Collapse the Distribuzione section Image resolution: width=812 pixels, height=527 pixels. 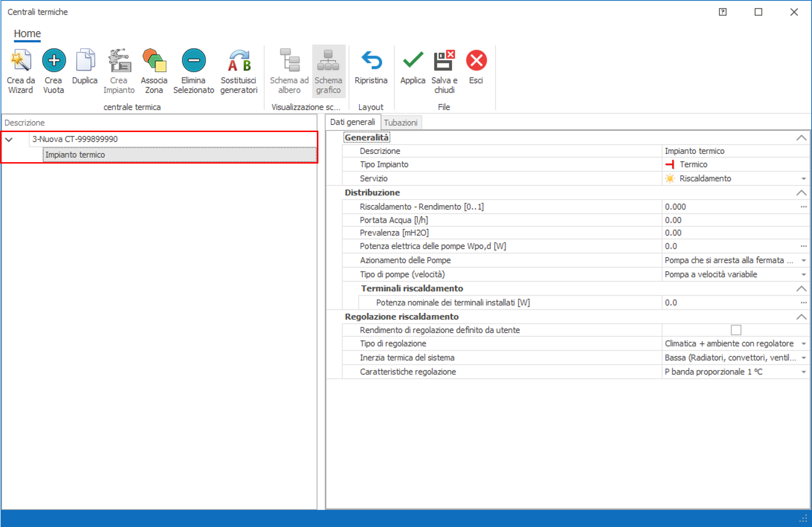[x=801, y=193]
